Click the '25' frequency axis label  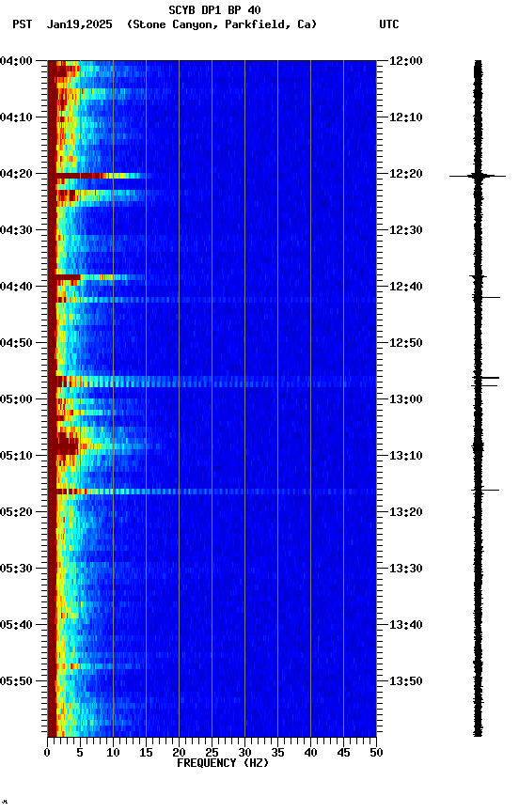point(212,753)
